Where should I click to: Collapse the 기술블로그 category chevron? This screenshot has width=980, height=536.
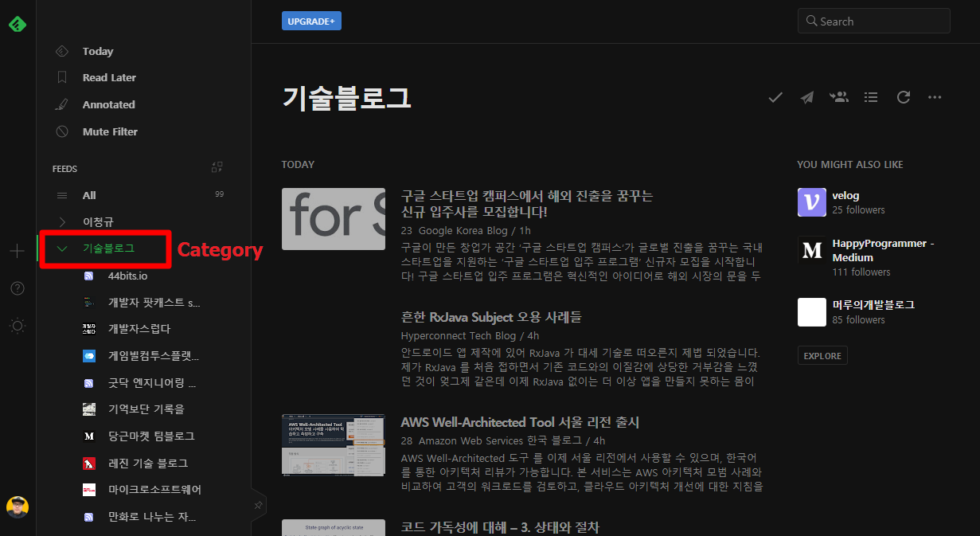62,248
